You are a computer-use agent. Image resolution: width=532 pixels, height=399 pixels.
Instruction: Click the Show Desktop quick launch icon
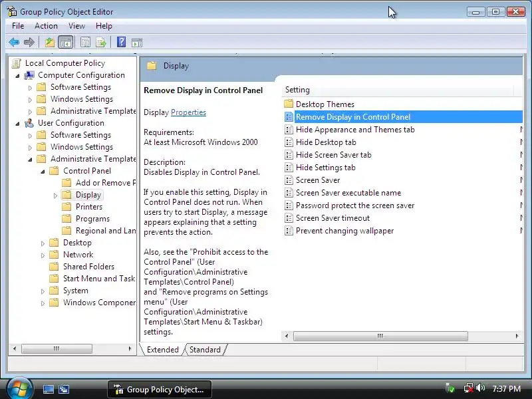pos(48,389)
